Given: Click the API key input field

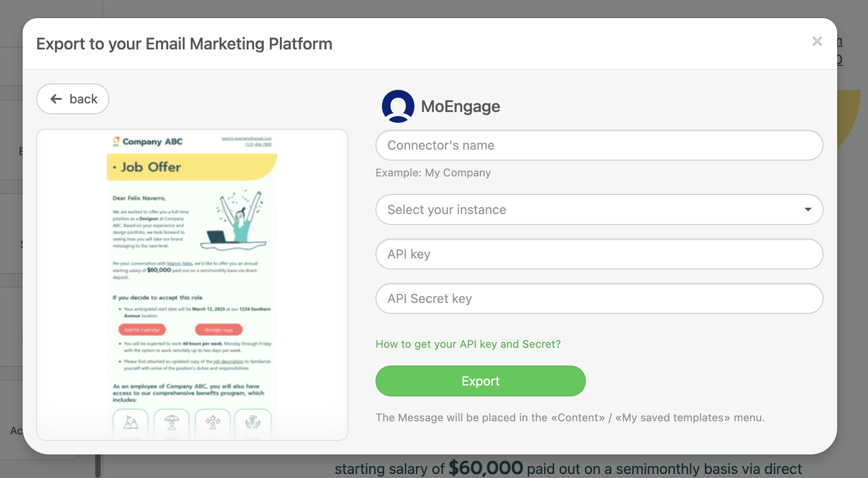Looking at the screenshot, I should tap(599, 254).
